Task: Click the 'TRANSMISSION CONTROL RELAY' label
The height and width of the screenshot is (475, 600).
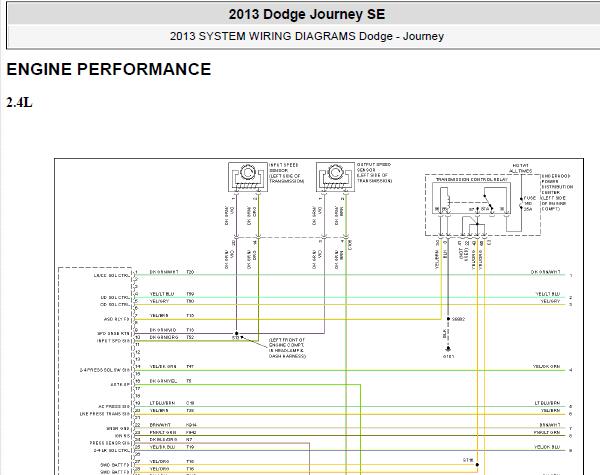Action: [471, 179]
